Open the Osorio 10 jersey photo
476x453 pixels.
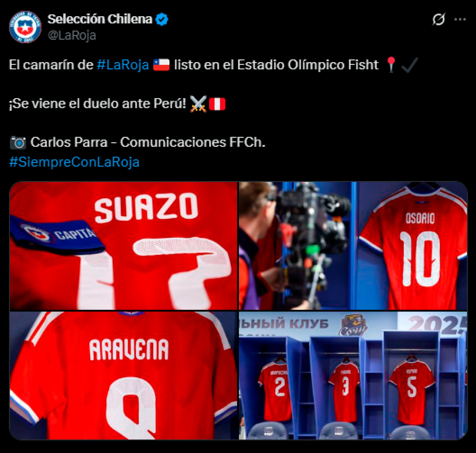click(353, 246)
